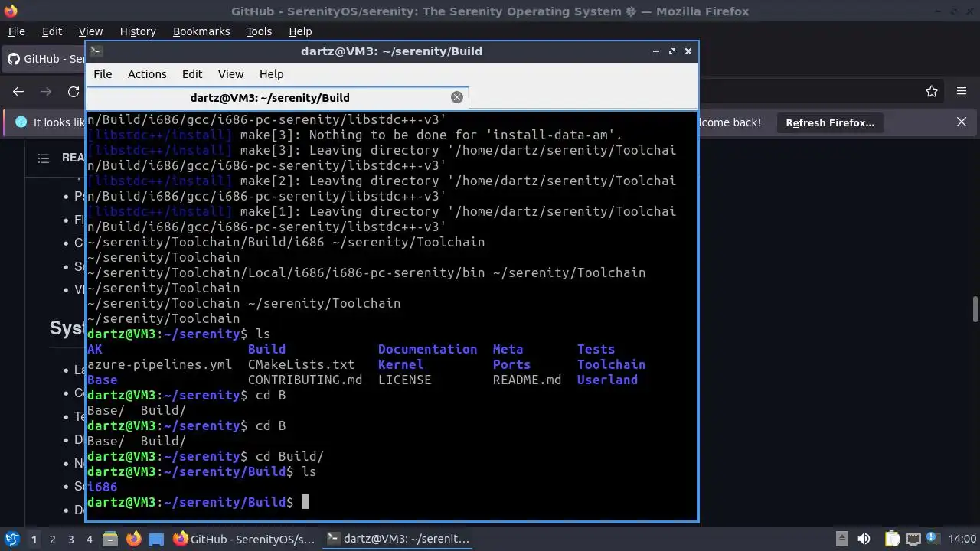
Task: Switch to workspace 2 in the pager
Action: click(x=52, y=539)
